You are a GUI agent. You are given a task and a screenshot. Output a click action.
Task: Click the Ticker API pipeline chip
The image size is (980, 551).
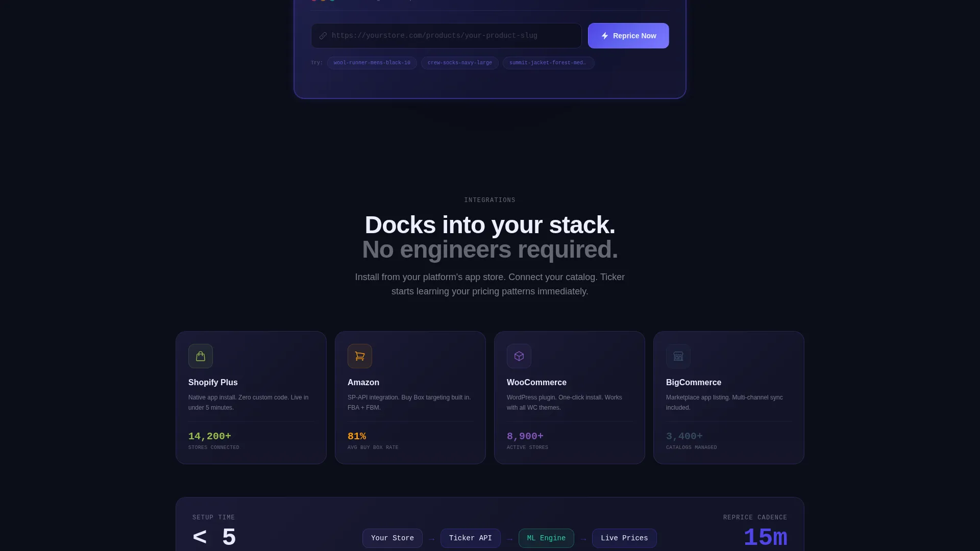point(471,538)
